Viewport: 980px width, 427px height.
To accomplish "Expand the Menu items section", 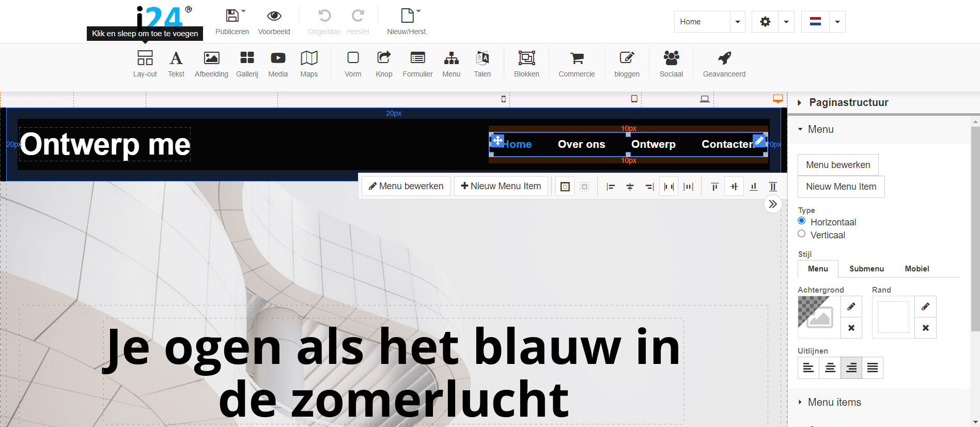I will [x=834, y=402].
